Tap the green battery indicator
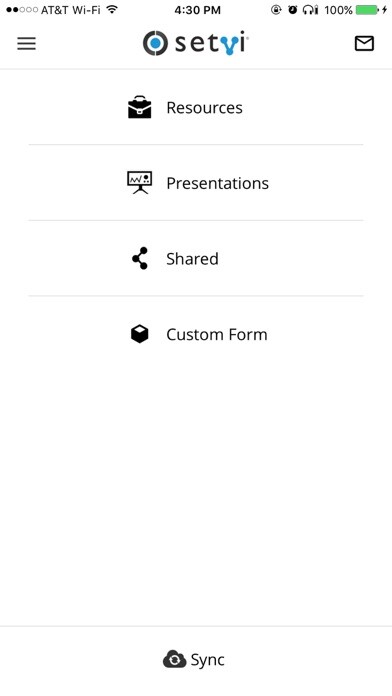The image size is (392, 696). [367, 10]
